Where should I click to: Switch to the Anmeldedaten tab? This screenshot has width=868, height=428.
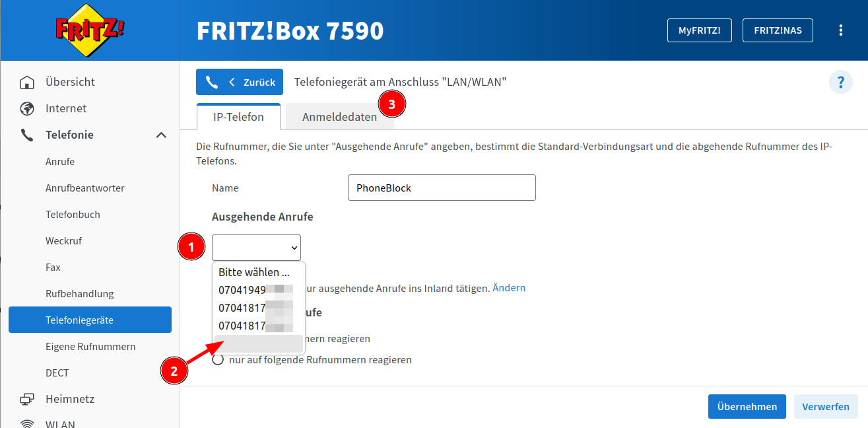[x=339, y=117]
